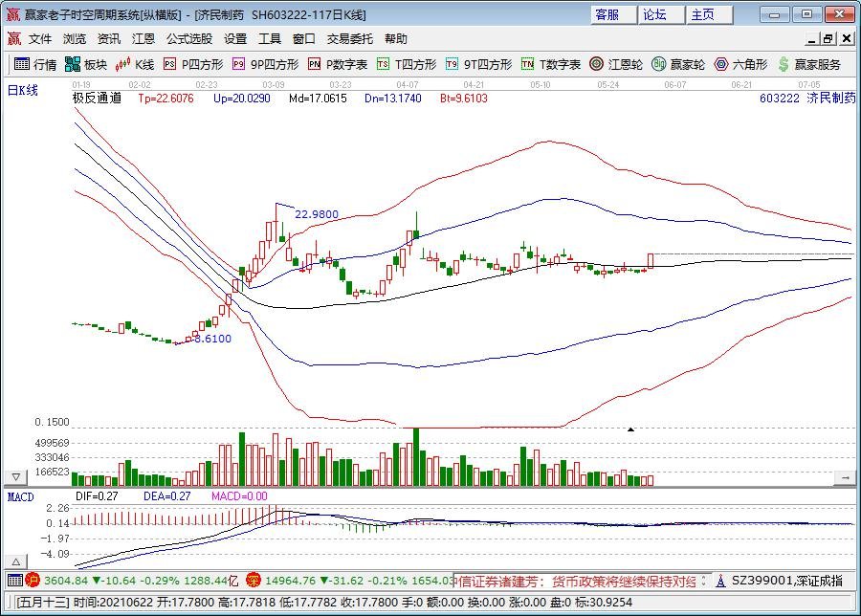Click the person icon beside SZ399001
This screenshot has width=861, height=616.
(721, 581)
